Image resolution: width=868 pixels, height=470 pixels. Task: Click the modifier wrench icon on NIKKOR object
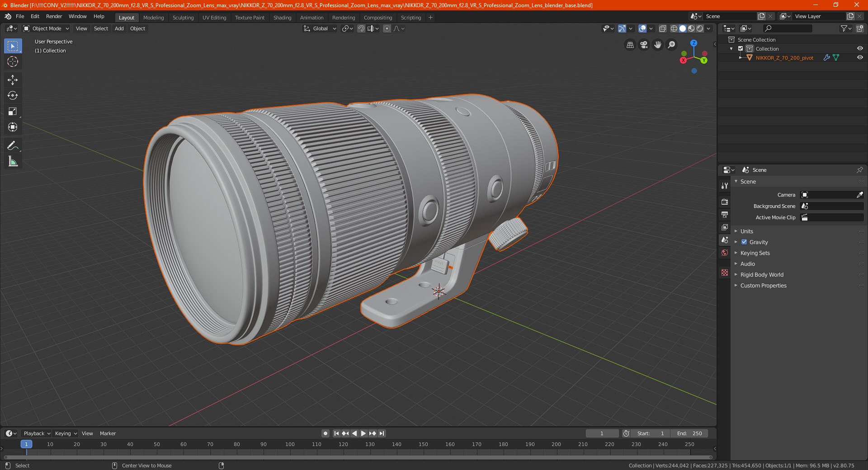pos(826,58)
